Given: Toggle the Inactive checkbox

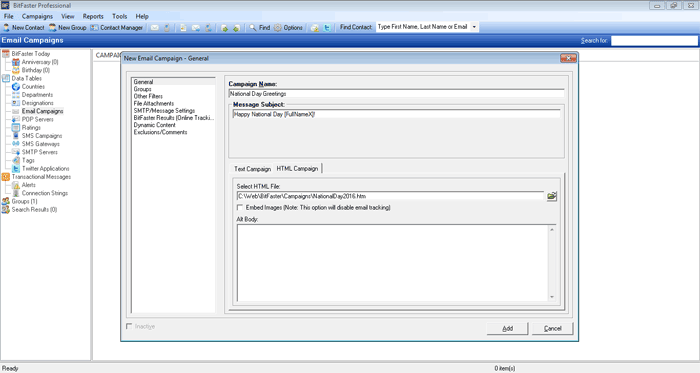Looking at the screenshot, I should tap(129, 326).
